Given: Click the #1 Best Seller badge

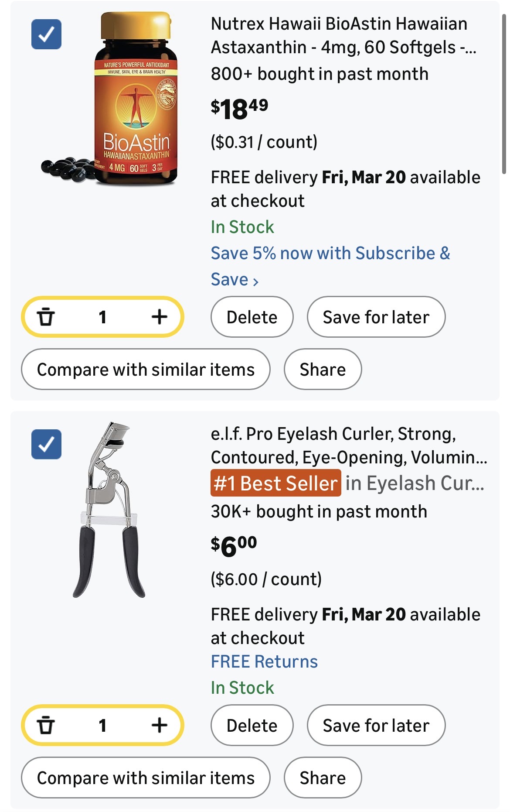Looking at the screenshot, I should point(275,483).
